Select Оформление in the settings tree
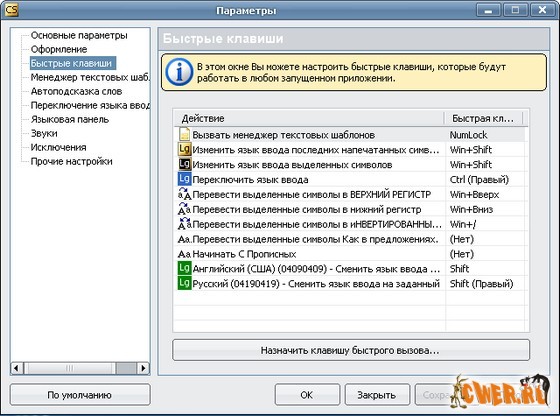The height and width of the screenshot is (416, 560). pos(59,49)
